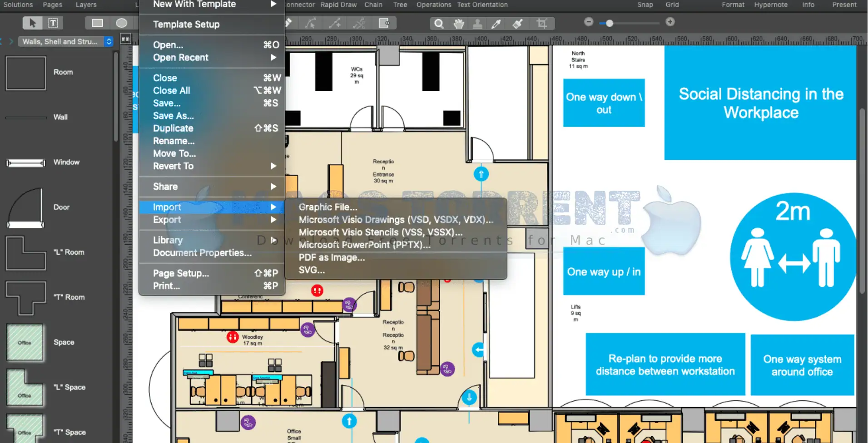Screen dimensions: 868x443
Task: Expand the Share submenu
Action: tap(212, 187)
